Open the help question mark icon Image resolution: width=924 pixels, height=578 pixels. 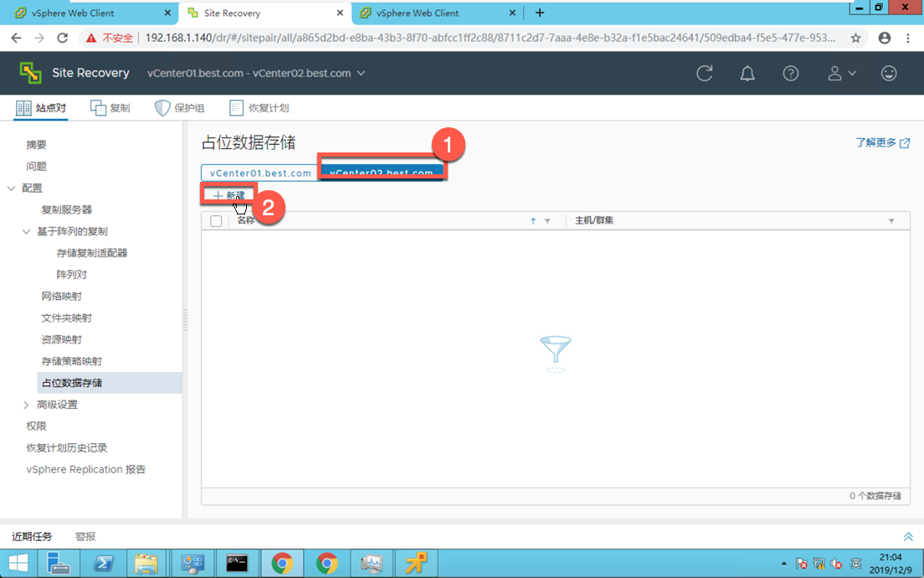[x=790, y=73]
